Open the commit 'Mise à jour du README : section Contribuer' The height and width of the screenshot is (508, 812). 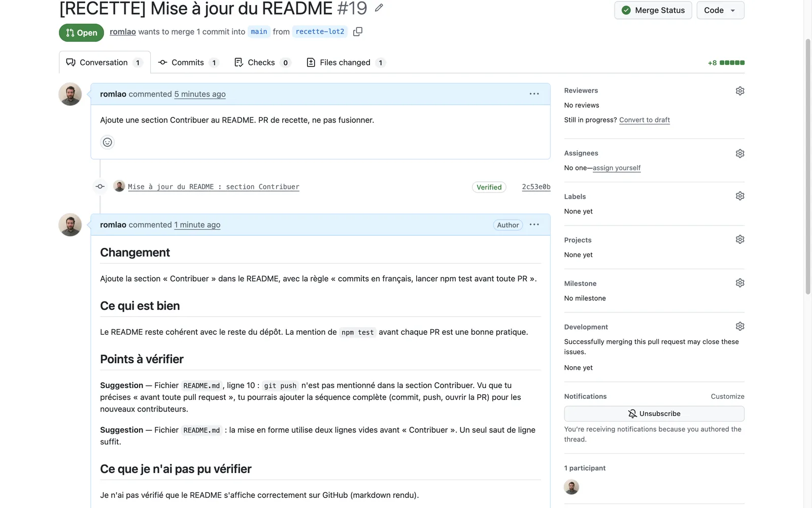(x=214, y=187)
